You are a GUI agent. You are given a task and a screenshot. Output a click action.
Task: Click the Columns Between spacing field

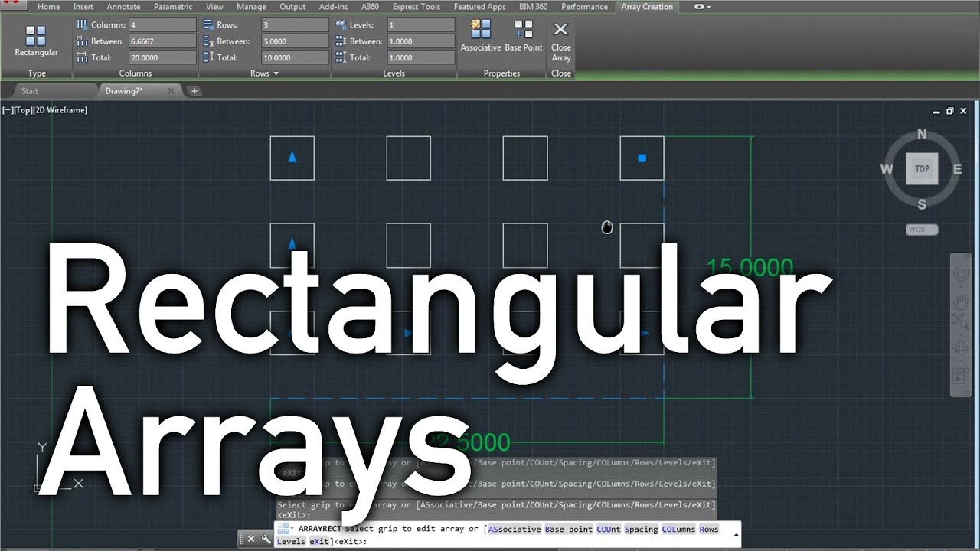[162, 41]
